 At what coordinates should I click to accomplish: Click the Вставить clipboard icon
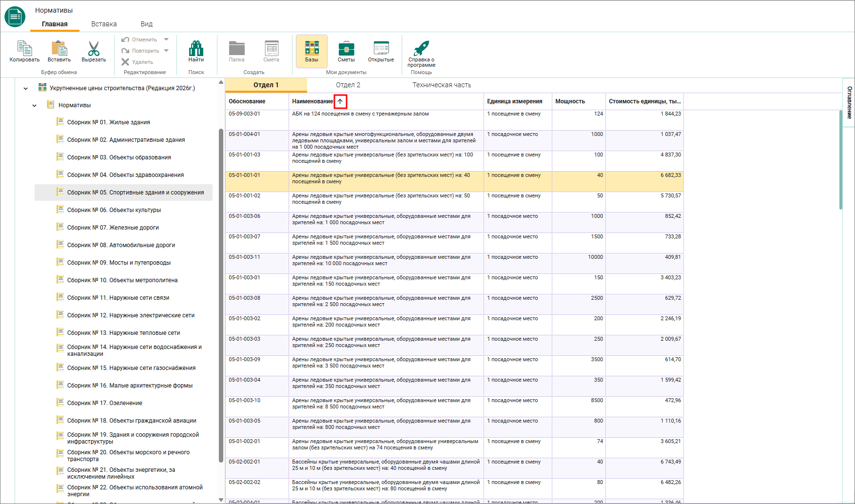tap(59, 48)
